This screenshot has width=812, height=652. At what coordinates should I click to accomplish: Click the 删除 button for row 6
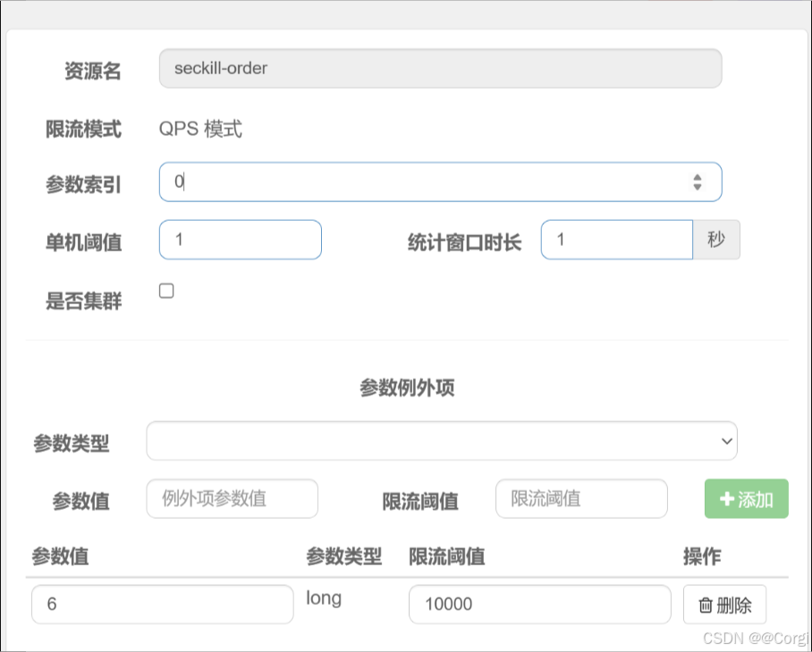point(724,605)
